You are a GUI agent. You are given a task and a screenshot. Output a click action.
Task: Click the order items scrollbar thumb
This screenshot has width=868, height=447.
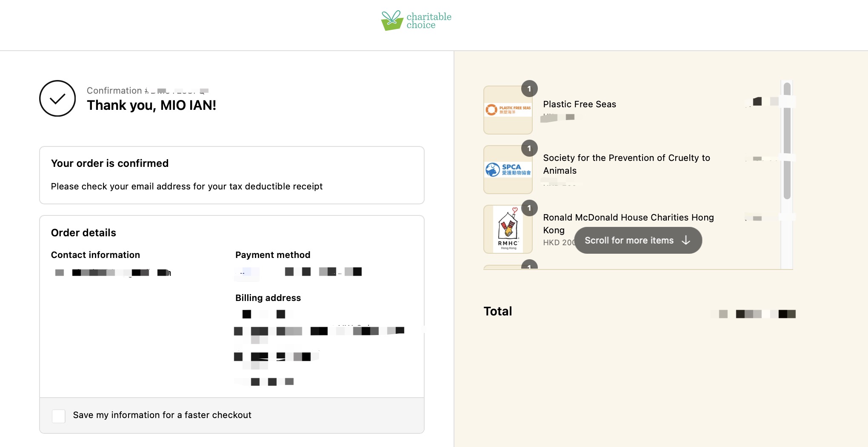(787, 140)
